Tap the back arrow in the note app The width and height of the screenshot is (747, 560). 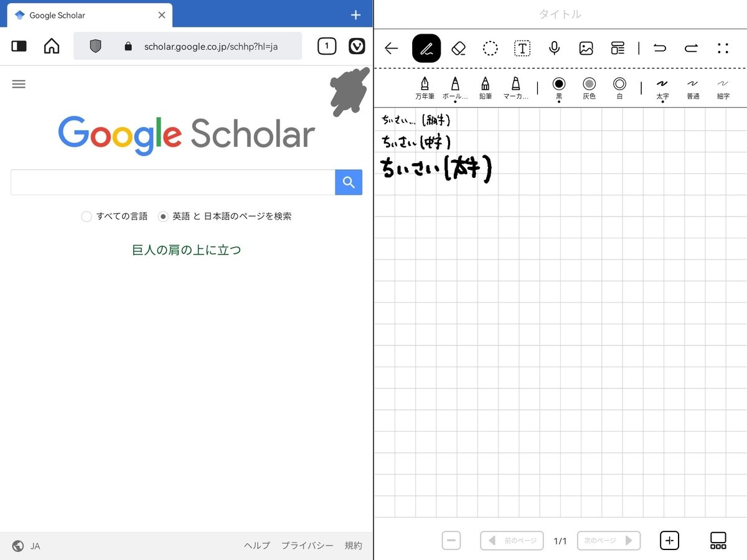tap(391, 49)
